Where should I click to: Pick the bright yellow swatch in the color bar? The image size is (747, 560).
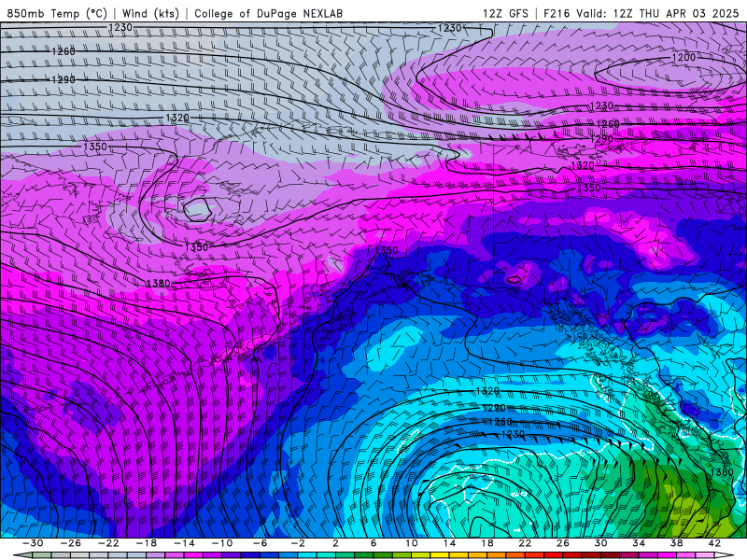pyautogui.click(x=439, y=555)
